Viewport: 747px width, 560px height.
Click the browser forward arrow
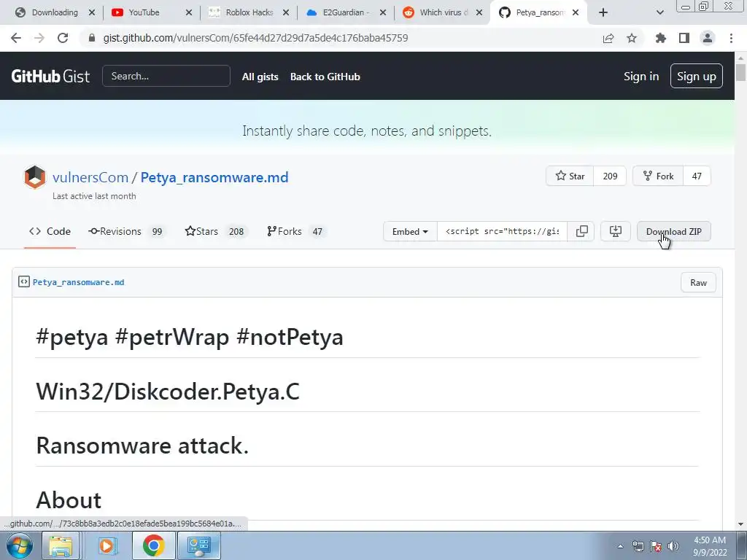(39, 38)
